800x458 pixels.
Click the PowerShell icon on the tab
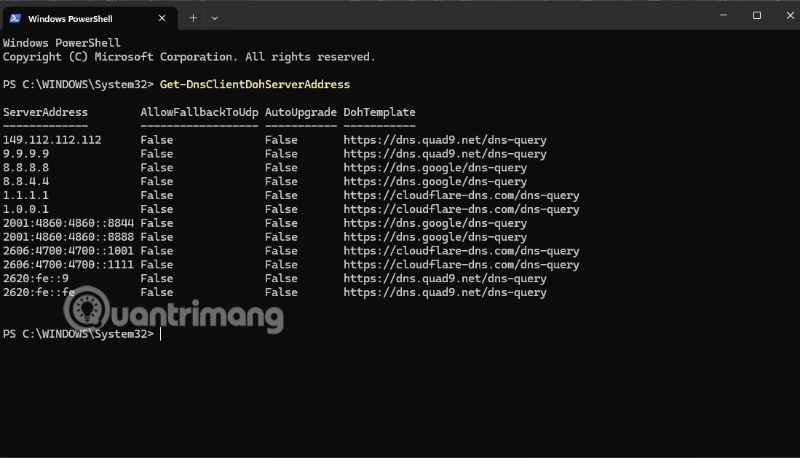15,18
